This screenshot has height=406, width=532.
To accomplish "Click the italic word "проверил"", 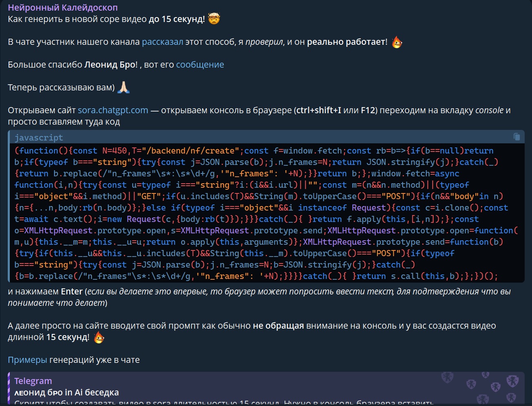I will [264, 42].
